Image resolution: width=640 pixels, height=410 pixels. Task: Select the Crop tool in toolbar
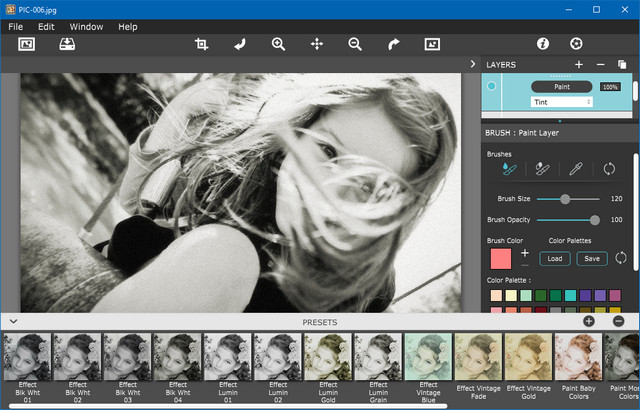202,44
